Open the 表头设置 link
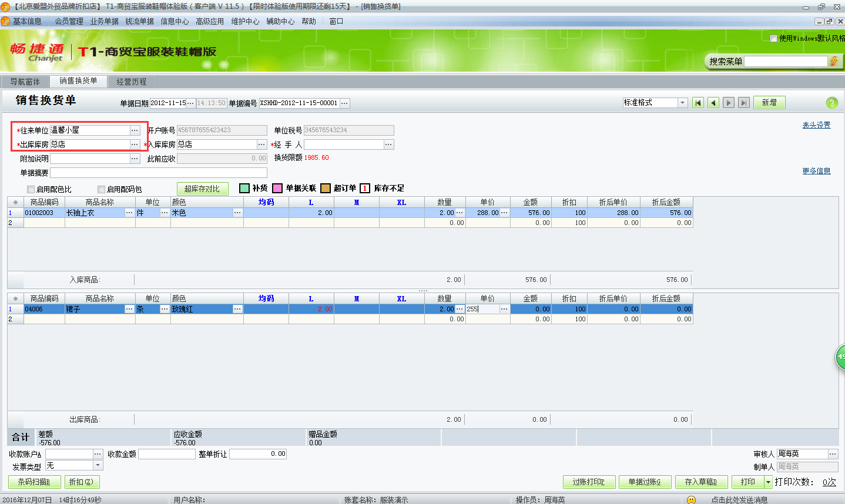Screen dimensions: 845x504 point(816,125)
